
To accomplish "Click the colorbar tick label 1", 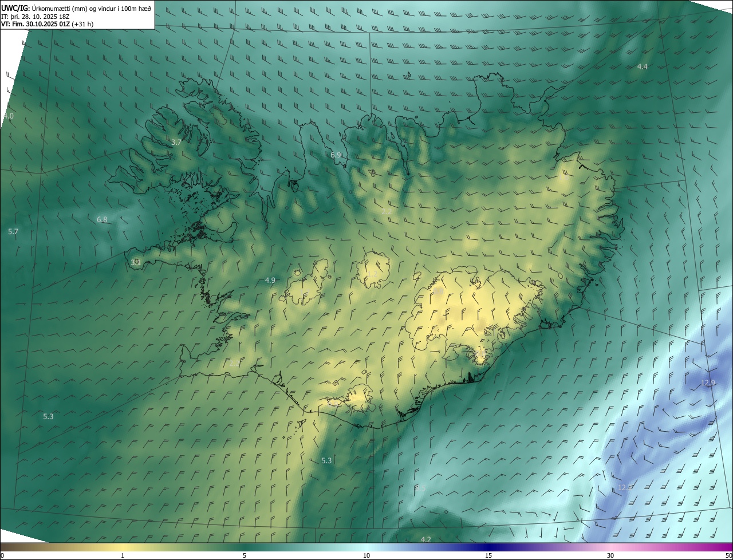I will (123, 555).
